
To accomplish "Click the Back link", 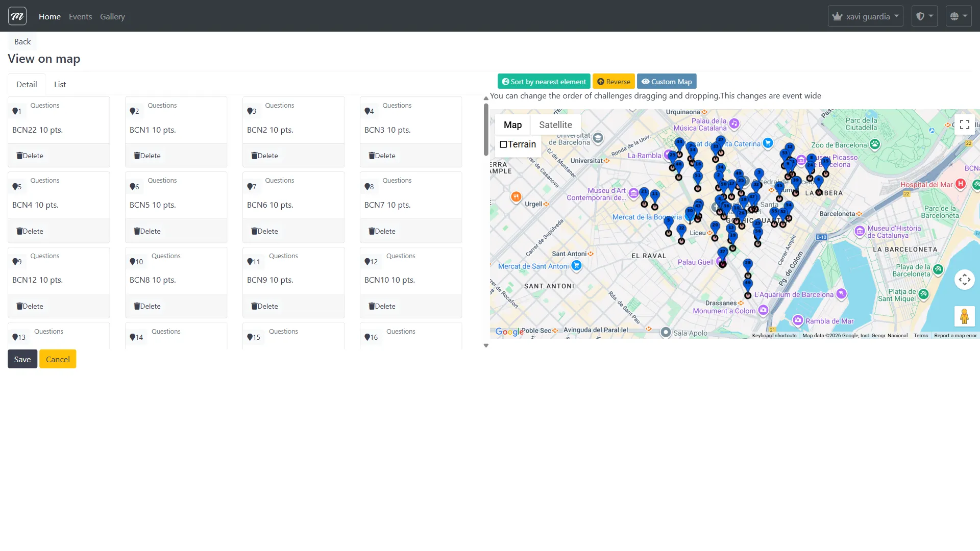I will (22, 42).
